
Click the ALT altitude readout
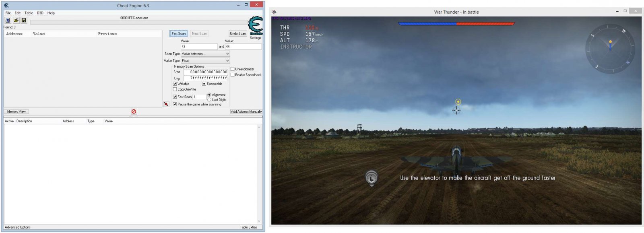[x=299, y=40]
